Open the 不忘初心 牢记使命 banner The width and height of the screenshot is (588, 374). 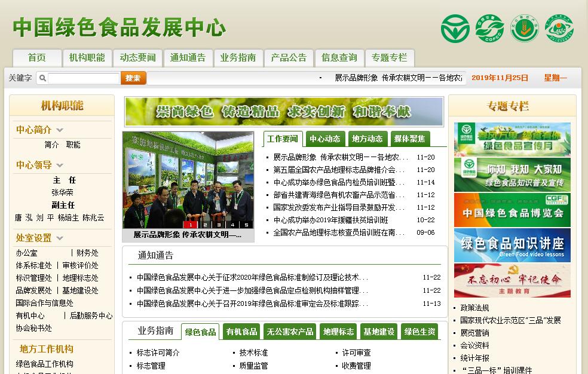click(512, 280)
